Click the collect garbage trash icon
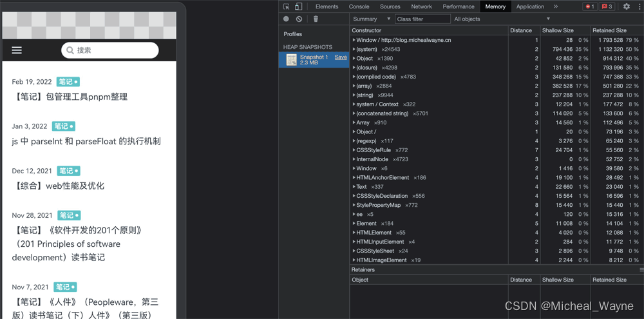This screenshot has height=319, width=644. pos(316,19)
